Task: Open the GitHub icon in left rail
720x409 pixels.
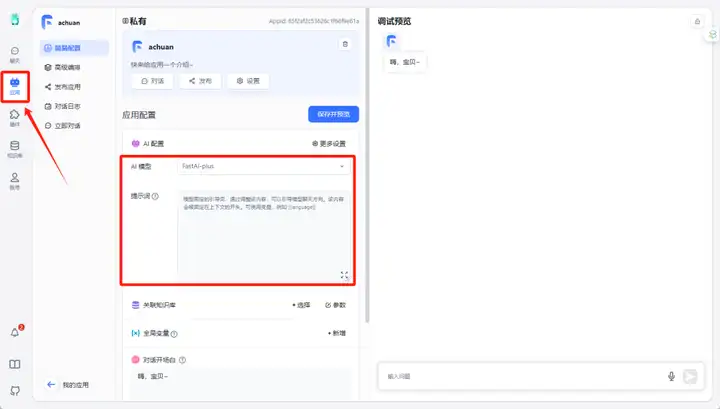Action: tap(15, 391)
